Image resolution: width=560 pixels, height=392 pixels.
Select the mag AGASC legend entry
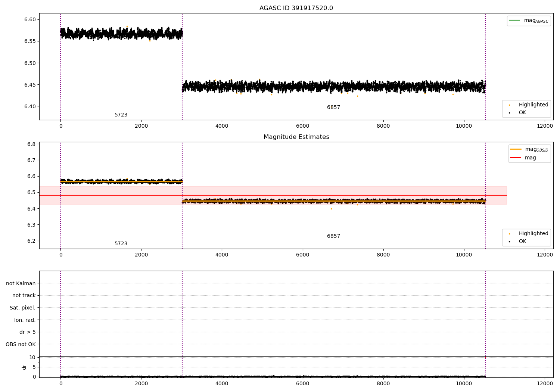529,21
